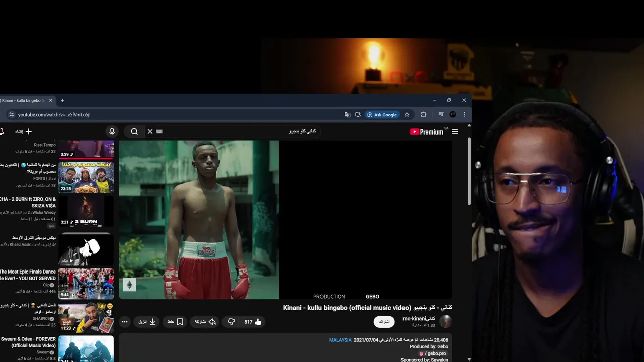
Task: Click the main video player
Action: click(285, 220)
